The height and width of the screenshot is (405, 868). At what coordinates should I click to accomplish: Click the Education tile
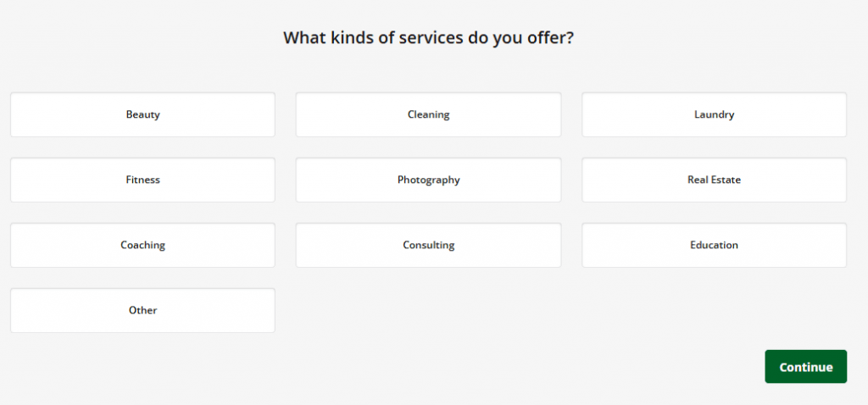714,245
